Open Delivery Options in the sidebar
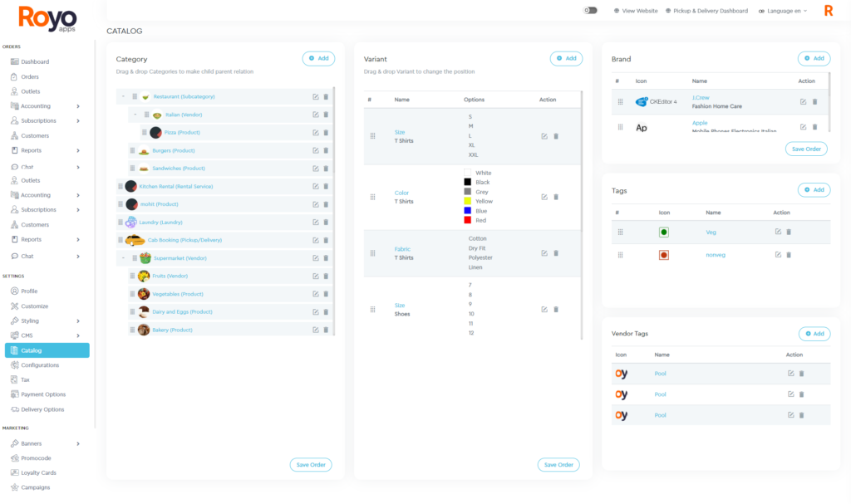 [x=42, y=409]
